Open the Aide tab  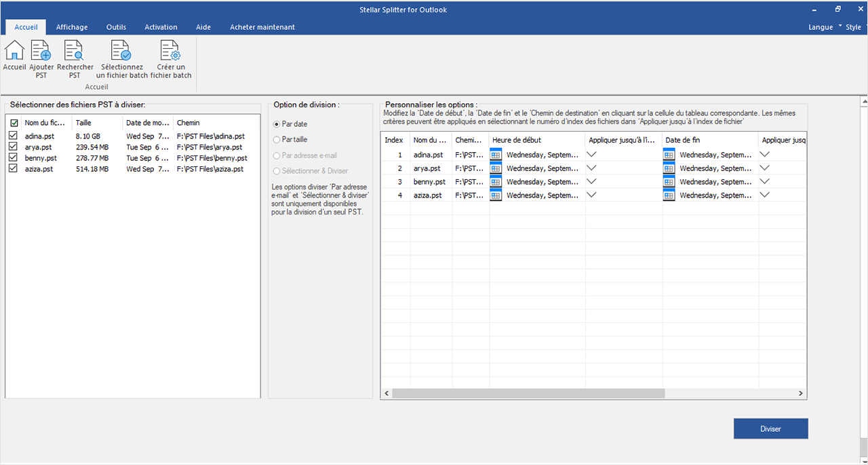(x=203, y=27)
